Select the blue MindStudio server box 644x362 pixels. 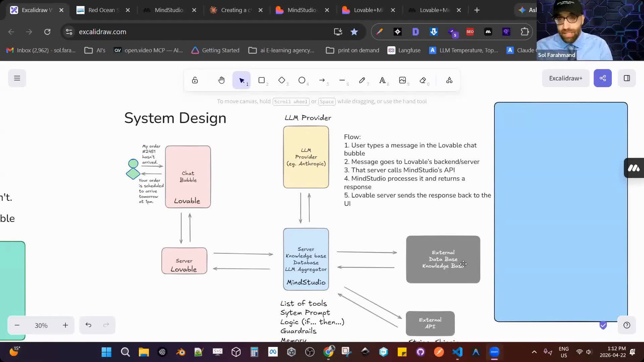(306, 259)
